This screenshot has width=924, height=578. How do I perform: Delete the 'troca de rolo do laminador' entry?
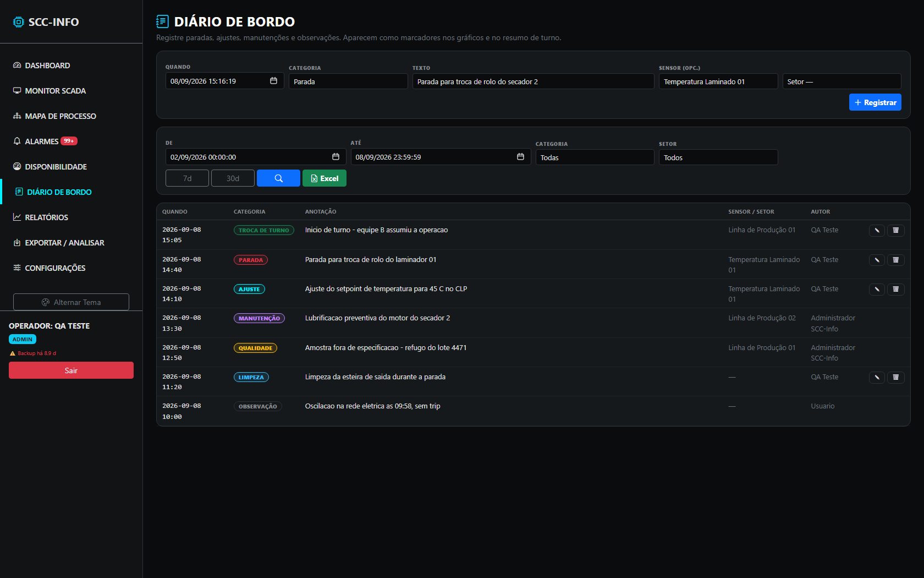coord(895,260)
